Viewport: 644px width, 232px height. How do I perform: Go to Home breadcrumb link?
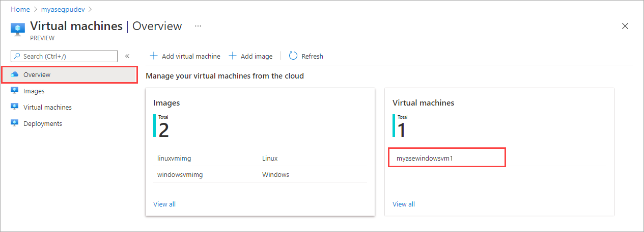coord(20,9)
